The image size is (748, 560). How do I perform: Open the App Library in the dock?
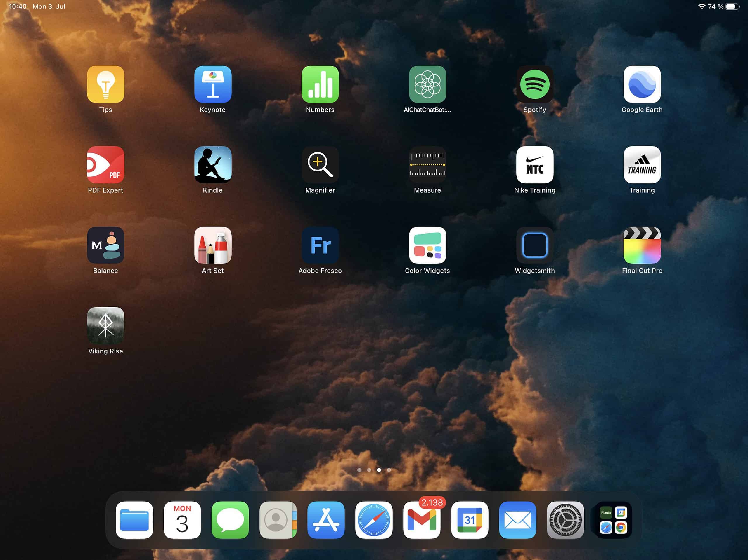tap(613, 520)
